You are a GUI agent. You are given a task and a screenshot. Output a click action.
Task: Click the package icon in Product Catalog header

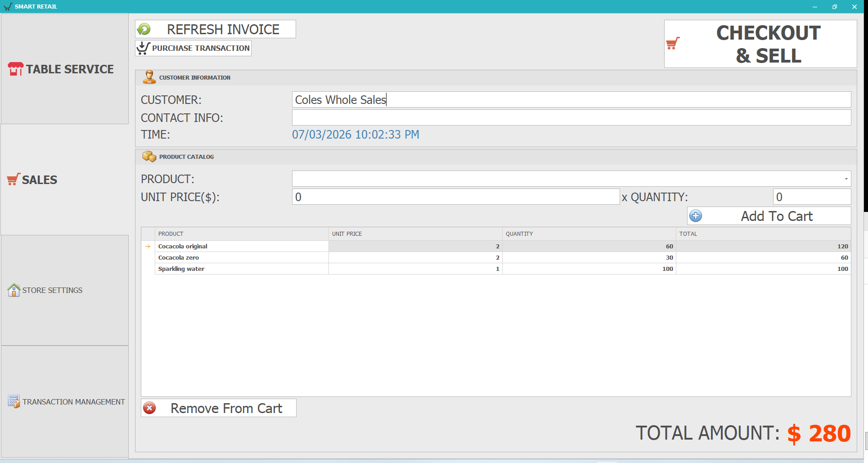(x=149, y=156)
